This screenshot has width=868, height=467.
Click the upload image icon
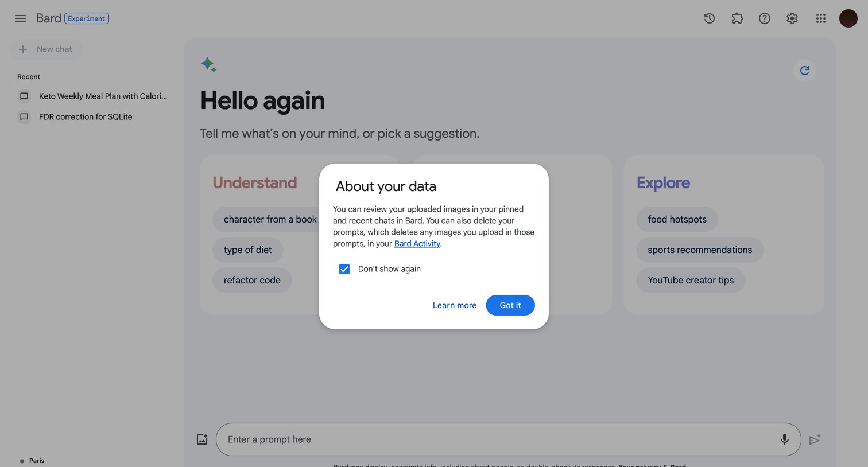click(202, 439)
